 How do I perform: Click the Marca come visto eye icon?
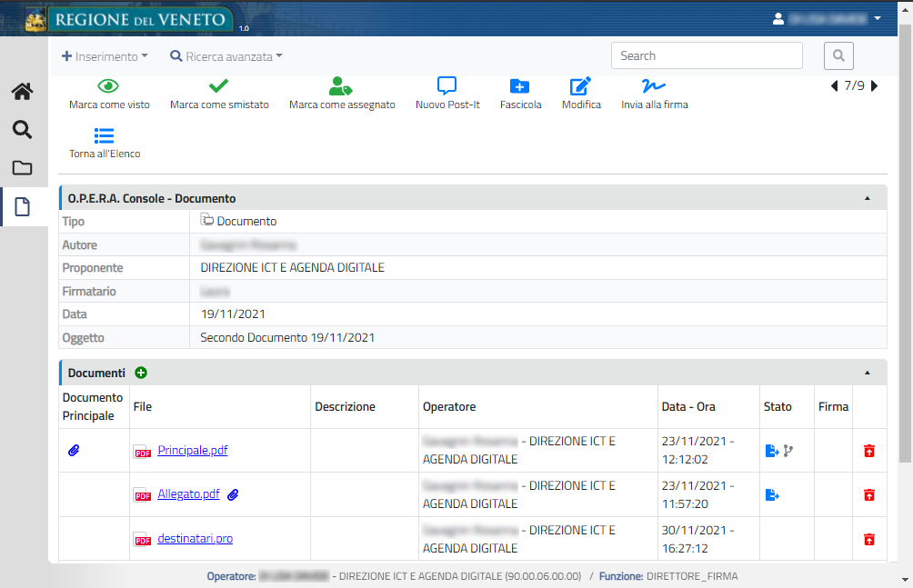coord(109,86)
